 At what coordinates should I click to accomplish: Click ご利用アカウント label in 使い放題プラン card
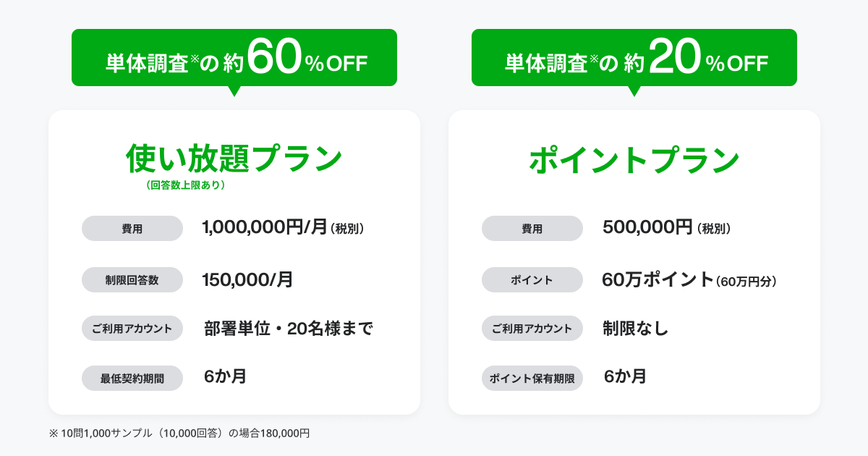click(x=132, y=329)
